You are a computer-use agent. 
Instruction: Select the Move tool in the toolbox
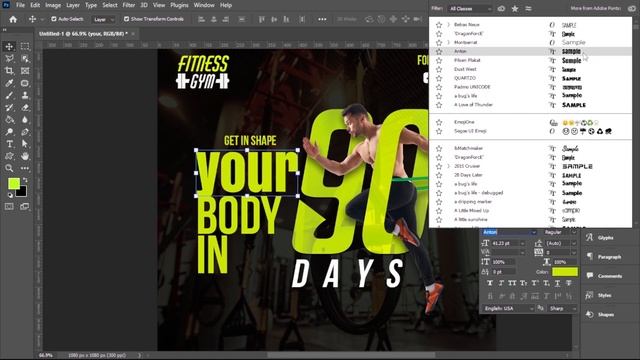(x=9, y=46)
